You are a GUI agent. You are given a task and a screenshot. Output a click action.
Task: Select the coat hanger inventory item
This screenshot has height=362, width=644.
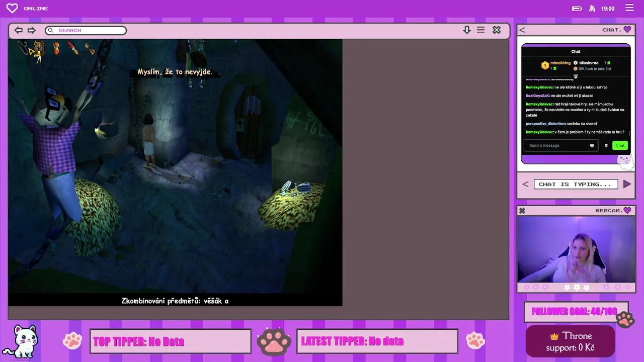click(x=23, y=48)
